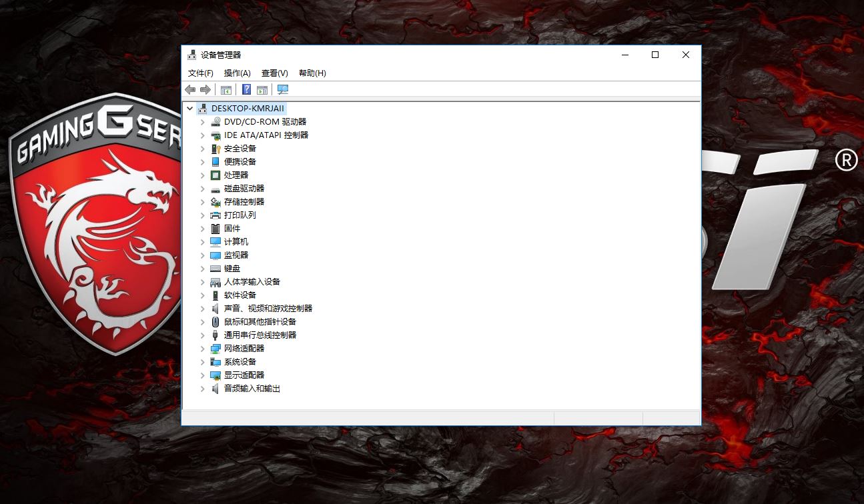Expand the 处理器 category

pos(203,175)
